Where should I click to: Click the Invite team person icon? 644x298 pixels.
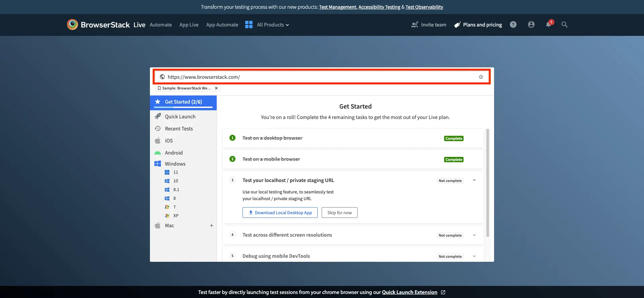415,24
